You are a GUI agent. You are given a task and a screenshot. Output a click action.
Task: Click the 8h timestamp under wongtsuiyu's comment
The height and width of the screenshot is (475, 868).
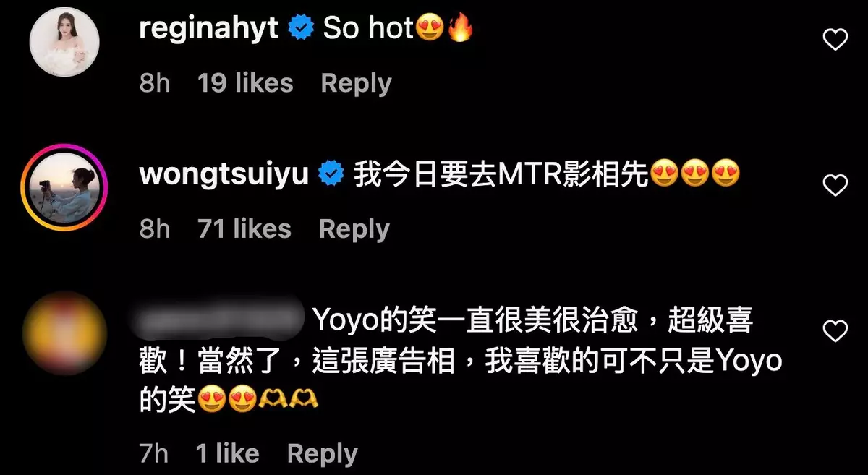(x=155, y=229)
